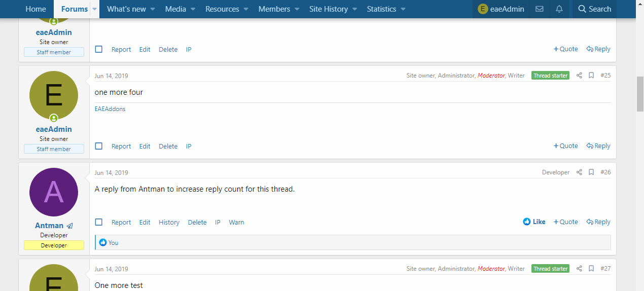This screenshot has width=644, height=291.
Task: Click share icon on post #25
Action: coord(579,76)
